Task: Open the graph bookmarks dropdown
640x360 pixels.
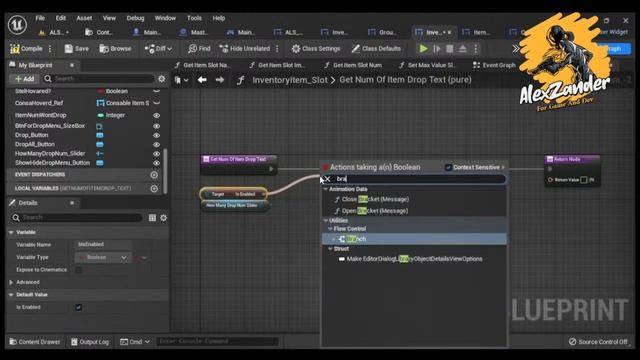Action: coord(181,80)
